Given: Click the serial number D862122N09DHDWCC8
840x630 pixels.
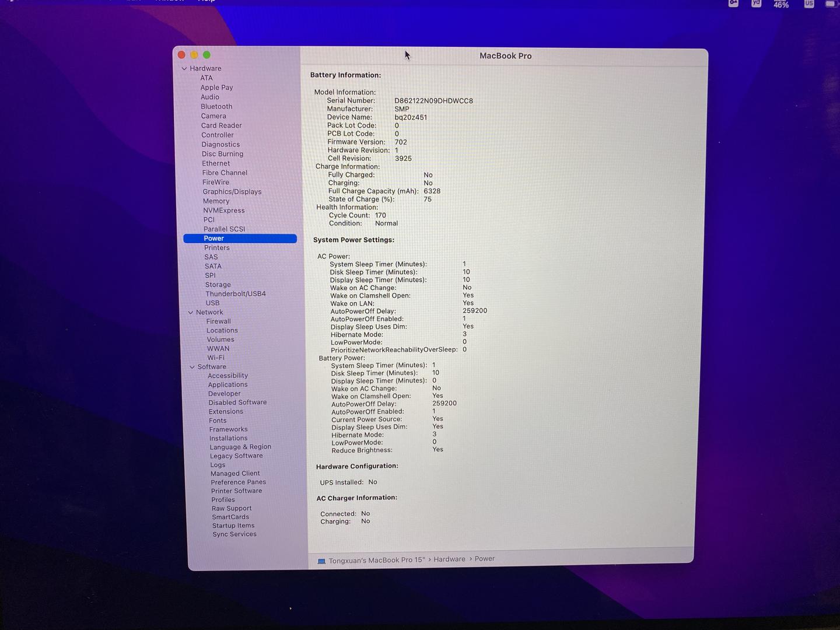Looking at the screenshot, I should (x=433, y=101).
